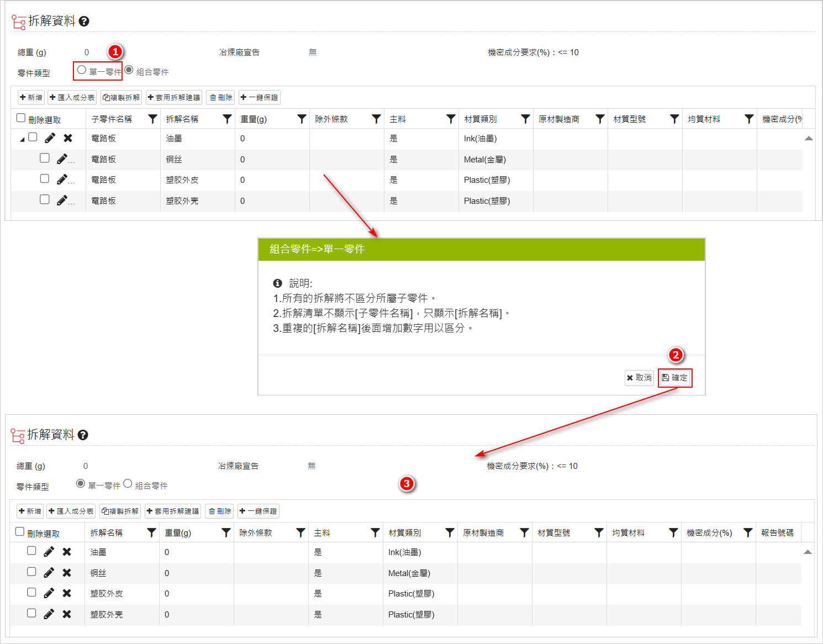The height and width of the screenshot is (644, 823).
Task: Tick checkbox of 油墨 parent row, upper table
Action: tap(33, 137)
